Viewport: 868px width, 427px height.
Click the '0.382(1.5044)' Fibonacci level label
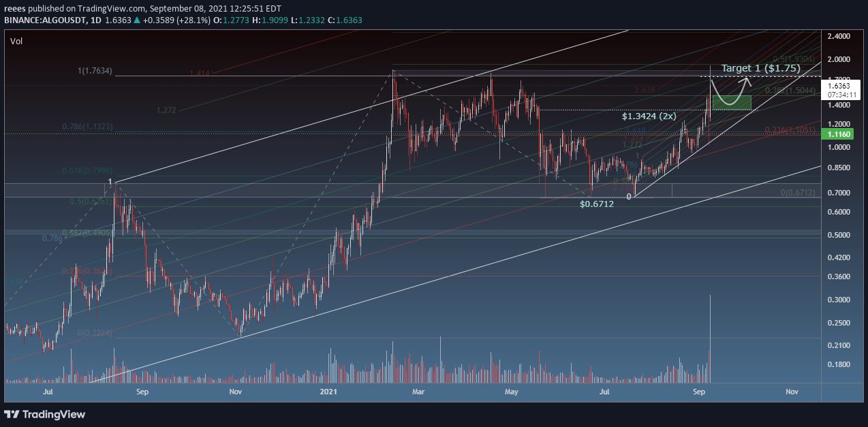tap(790, 91)
